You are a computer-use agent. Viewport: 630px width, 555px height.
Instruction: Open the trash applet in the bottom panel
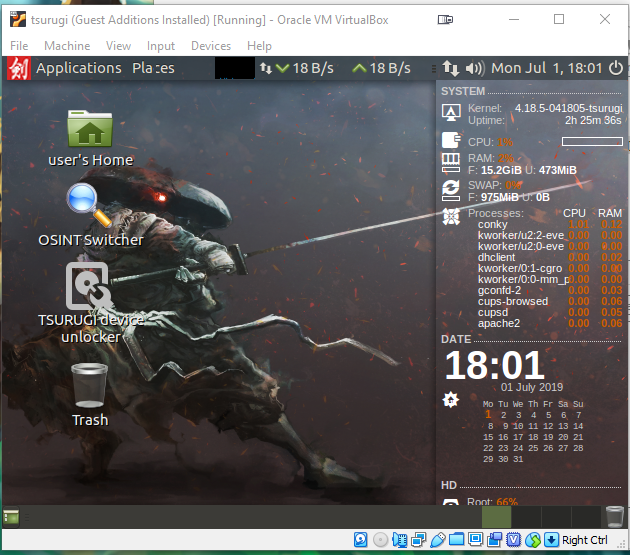(x=614, y=516)
